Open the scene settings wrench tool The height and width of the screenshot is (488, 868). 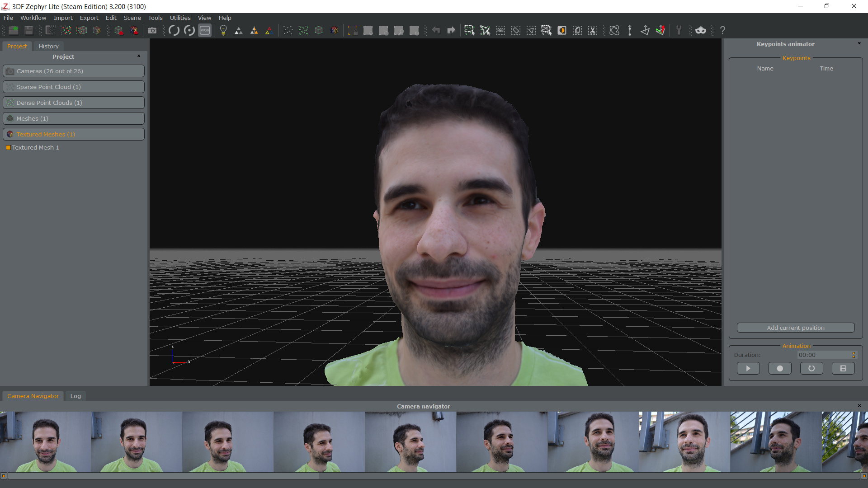tap(679, 30)
